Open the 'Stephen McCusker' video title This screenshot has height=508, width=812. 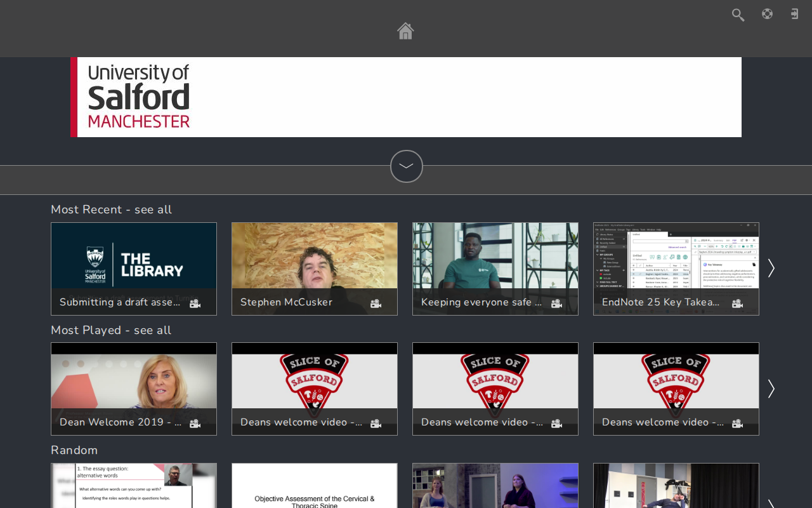286,302
